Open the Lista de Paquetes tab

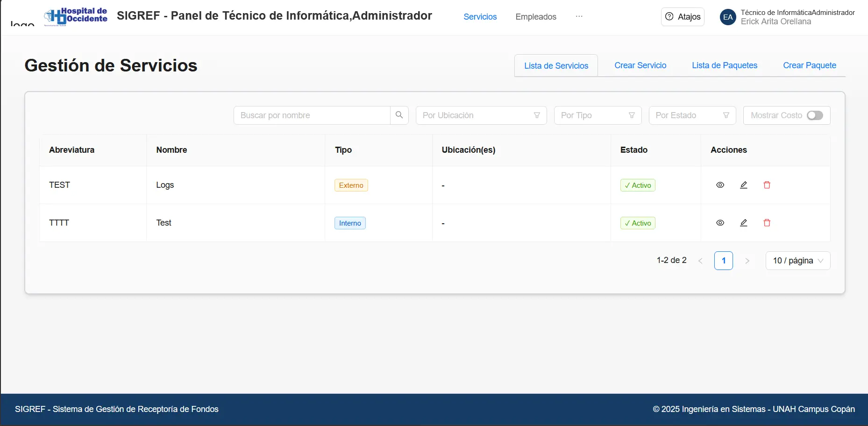(x=724, y=65)
